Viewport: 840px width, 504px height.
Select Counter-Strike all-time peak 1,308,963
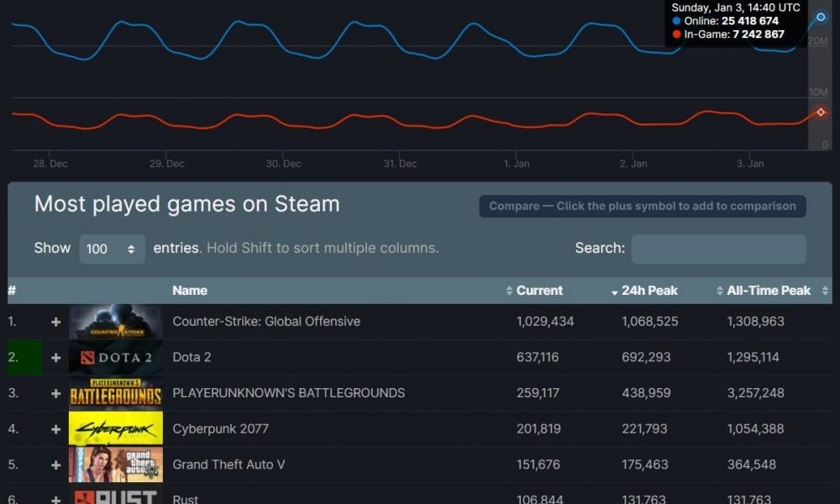(755, 322)
